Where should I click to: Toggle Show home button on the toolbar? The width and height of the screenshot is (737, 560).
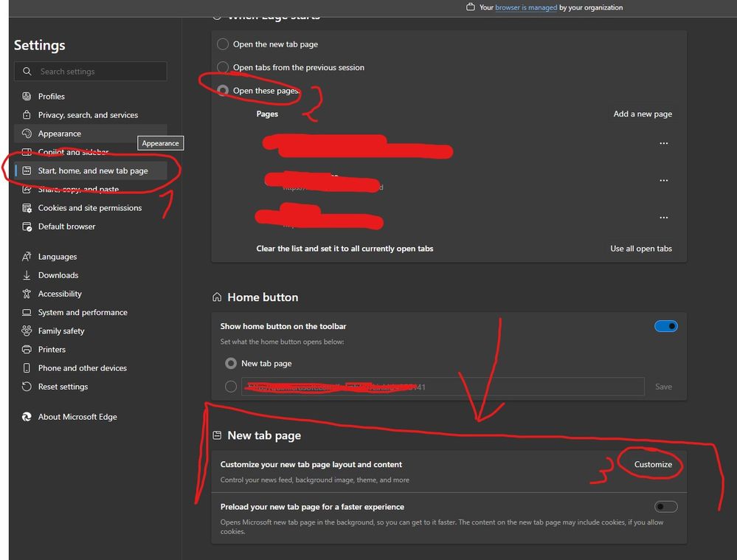click(x=665, y=326)
